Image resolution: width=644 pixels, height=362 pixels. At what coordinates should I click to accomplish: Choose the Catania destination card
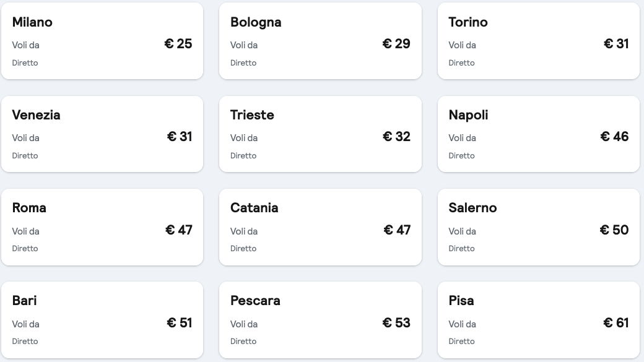coord(320,227)
